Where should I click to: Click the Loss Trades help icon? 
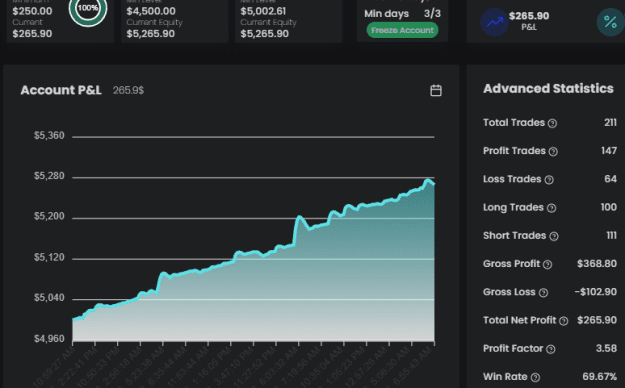tap(549, 180)
